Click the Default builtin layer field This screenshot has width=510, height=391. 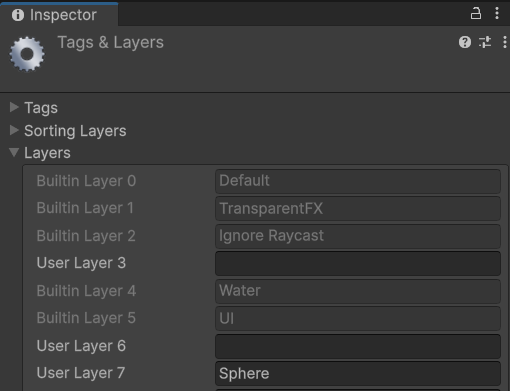coord(358,181)
